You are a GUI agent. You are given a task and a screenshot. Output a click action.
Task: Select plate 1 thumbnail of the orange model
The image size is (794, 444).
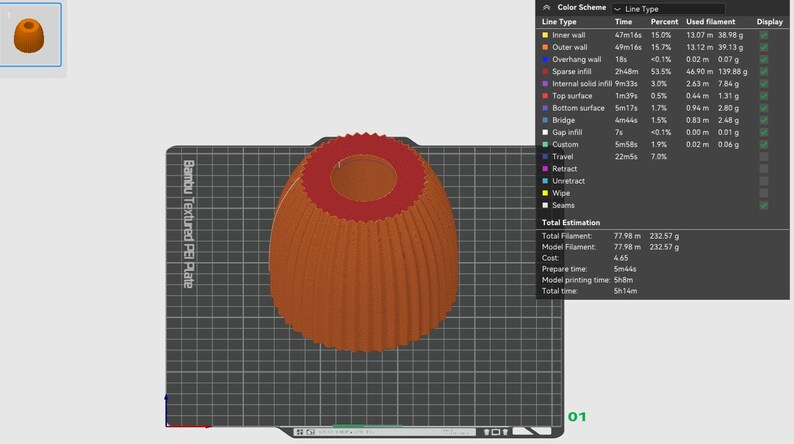[x=29, y=34]
